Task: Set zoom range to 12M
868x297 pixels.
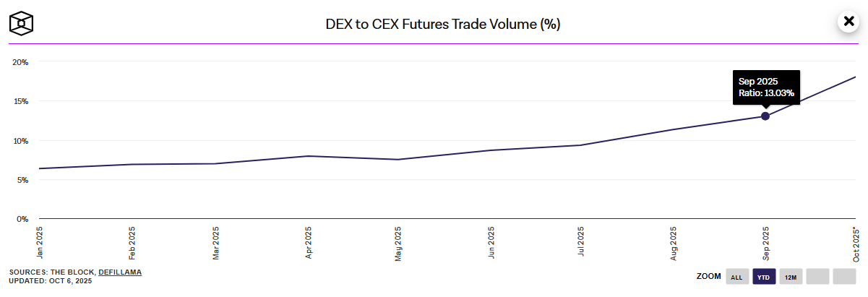Action: click(791, 276)
